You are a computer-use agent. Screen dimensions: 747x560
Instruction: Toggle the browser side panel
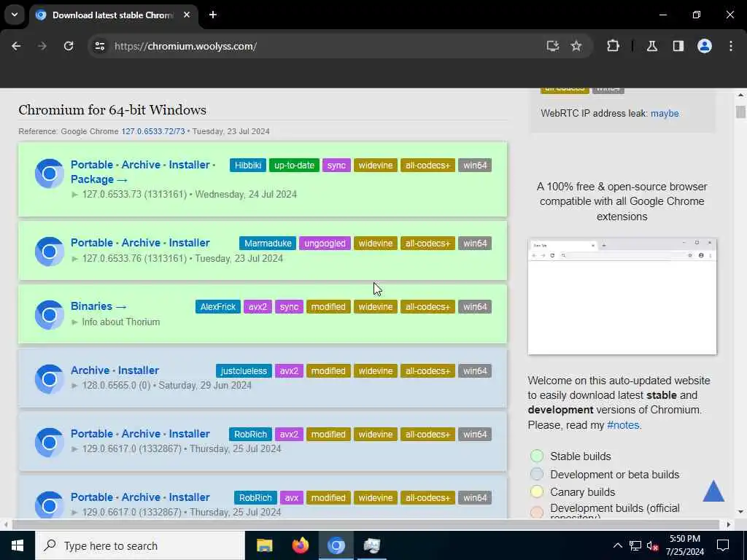(x=678, y=46)
